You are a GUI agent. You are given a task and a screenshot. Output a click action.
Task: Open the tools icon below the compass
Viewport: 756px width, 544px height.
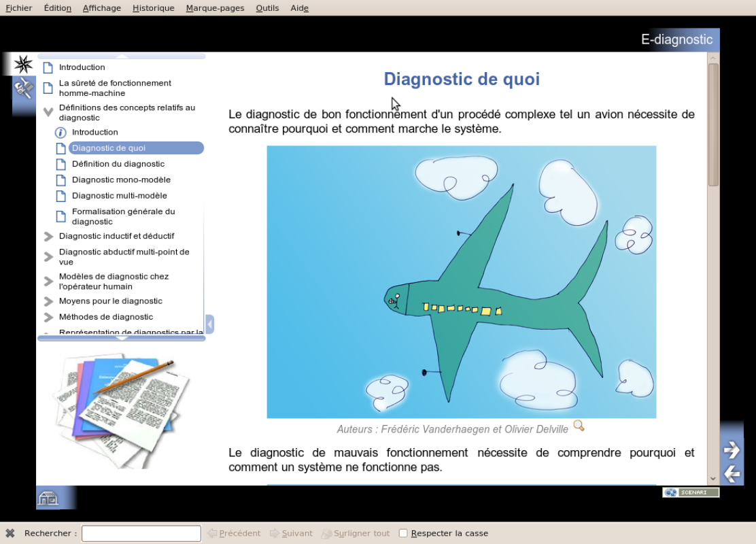(23, 88)
